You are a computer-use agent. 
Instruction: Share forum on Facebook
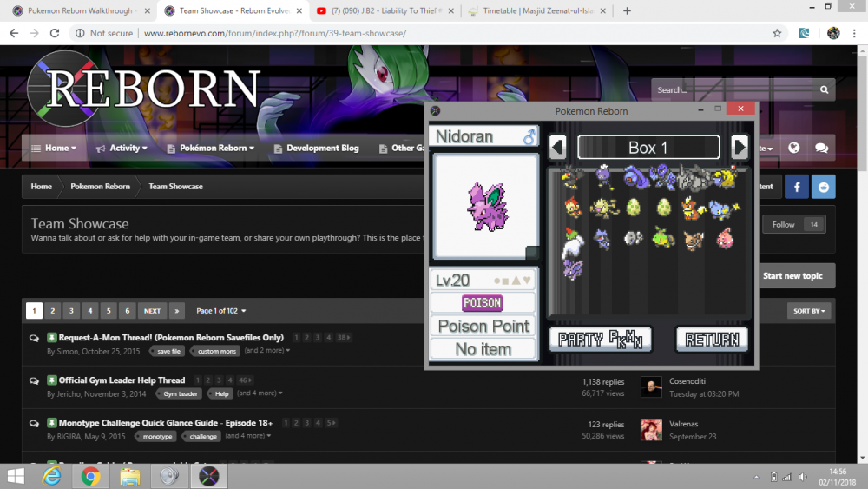797,188
